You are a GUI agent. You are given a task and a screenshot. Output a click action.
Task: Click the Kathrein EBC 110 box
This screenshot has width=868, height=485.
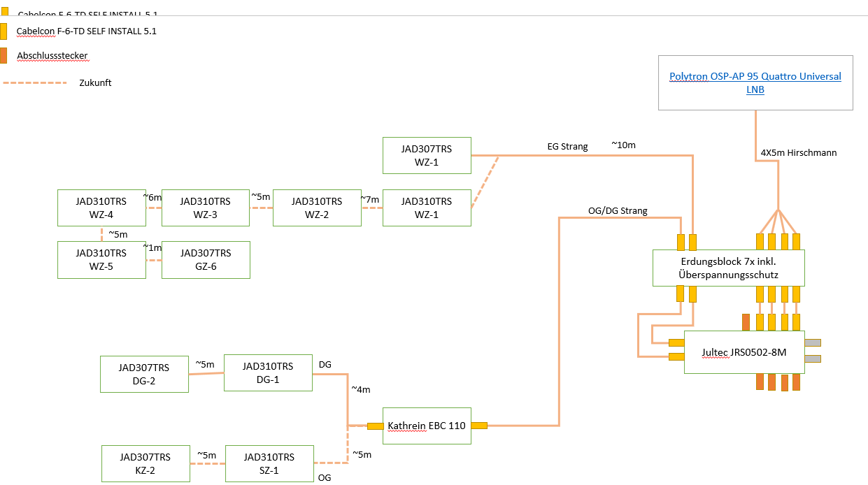427,426
